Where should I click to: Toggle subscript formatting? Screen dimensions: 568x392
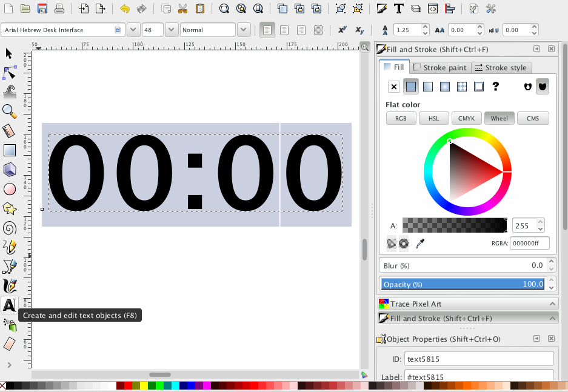pyautogui.click(x=359, y=30)
